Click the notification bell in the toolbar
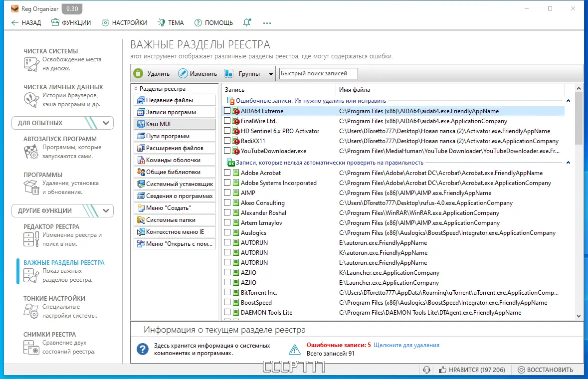 click(x=246, y=22)
